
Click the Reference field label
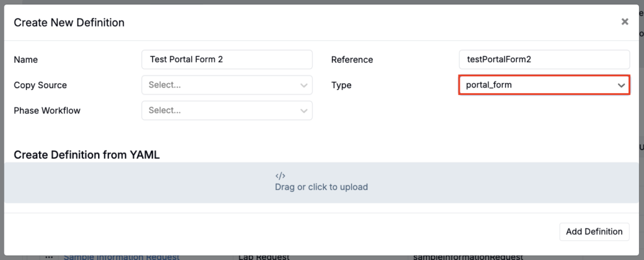tap(352, 60)
